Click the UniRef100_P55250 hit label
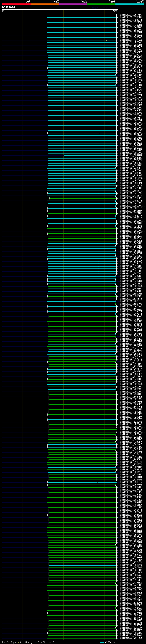Image resolution: width=146 pixels, height=644 pixels. (x=131, y=228)
